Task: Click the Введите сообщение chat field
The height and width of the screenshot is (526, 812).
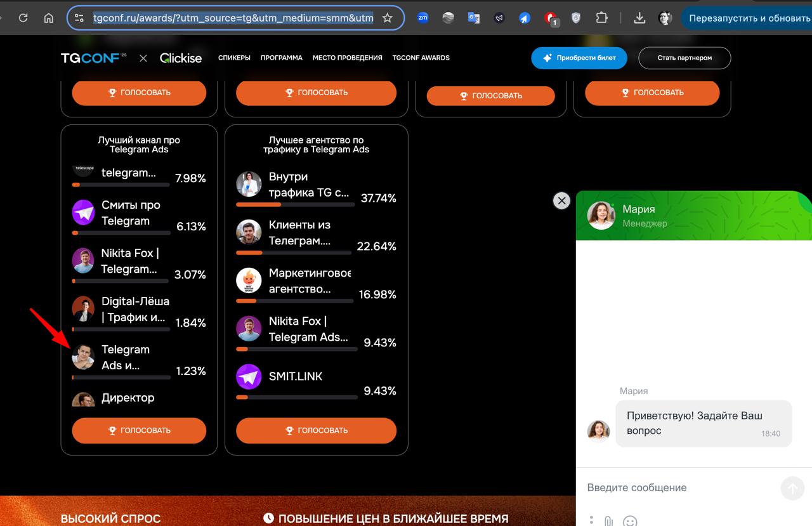Action: pyautogui.click(x=679, y=488)
